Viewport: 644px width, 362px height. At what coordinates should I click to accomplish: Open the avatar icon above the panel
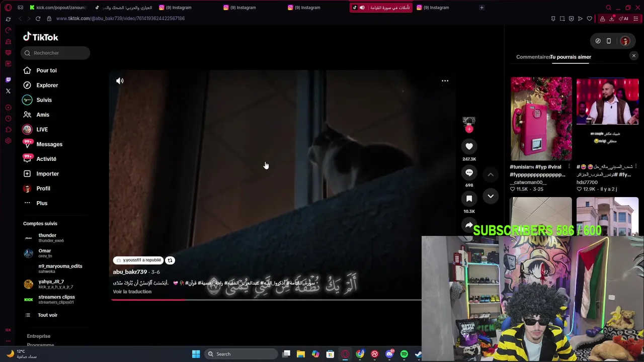coord(625,41)
